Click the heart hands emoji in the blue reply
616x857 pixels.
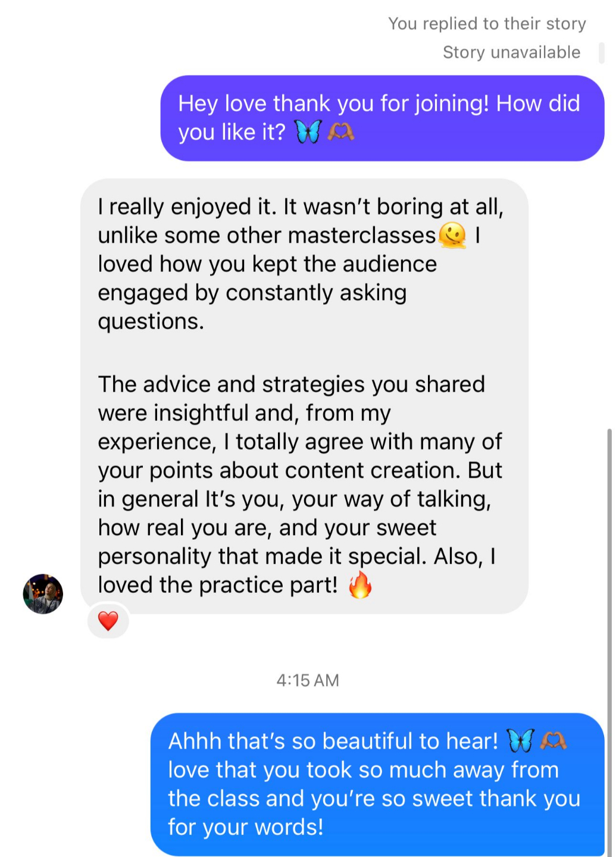click(553, 741)
